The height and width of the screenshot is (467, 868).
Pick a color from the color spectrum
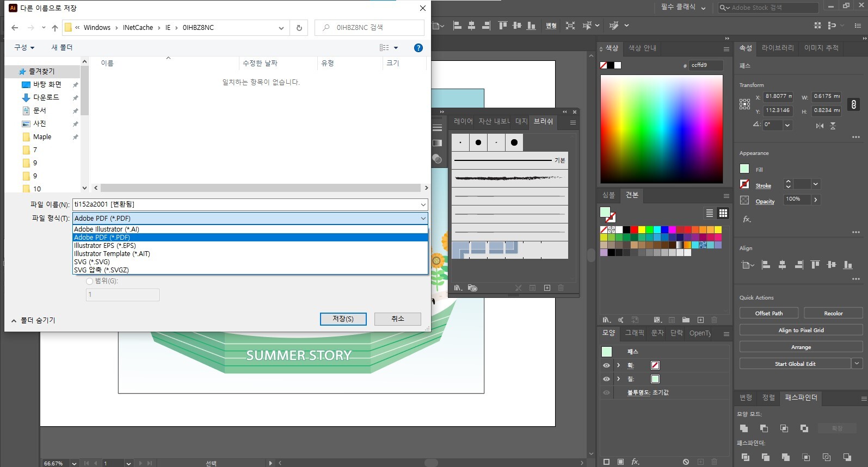661,129
